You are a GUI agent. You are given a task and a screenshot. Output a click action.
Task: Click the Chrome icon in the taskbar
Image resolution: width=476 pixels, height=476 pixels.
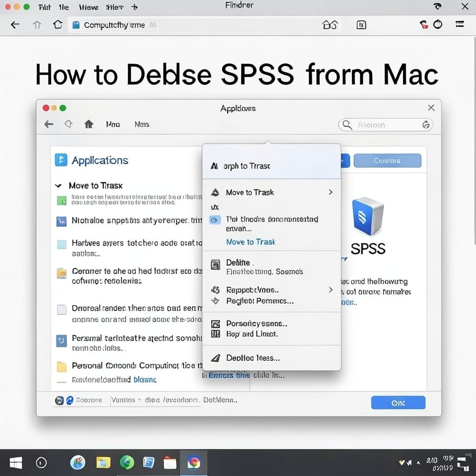point(194,463)
